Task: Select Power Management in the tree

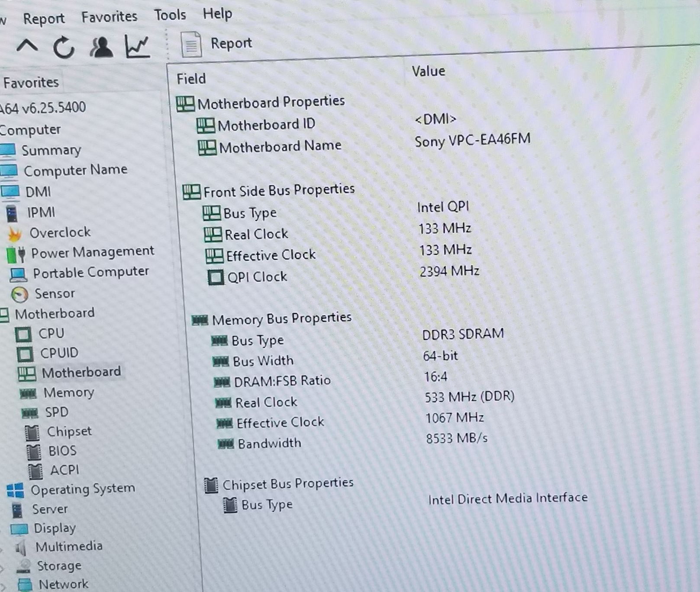Action: click(92, 252)
